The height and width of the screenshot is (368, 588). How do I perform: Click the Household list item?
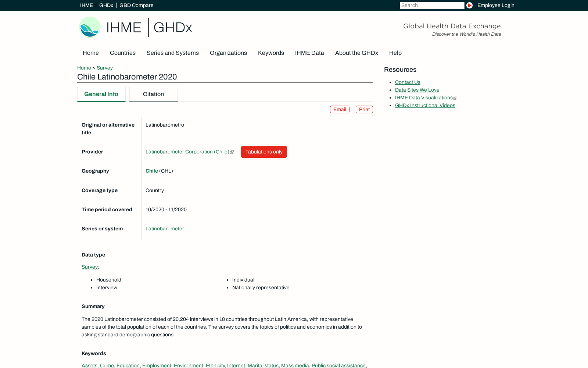109,280
